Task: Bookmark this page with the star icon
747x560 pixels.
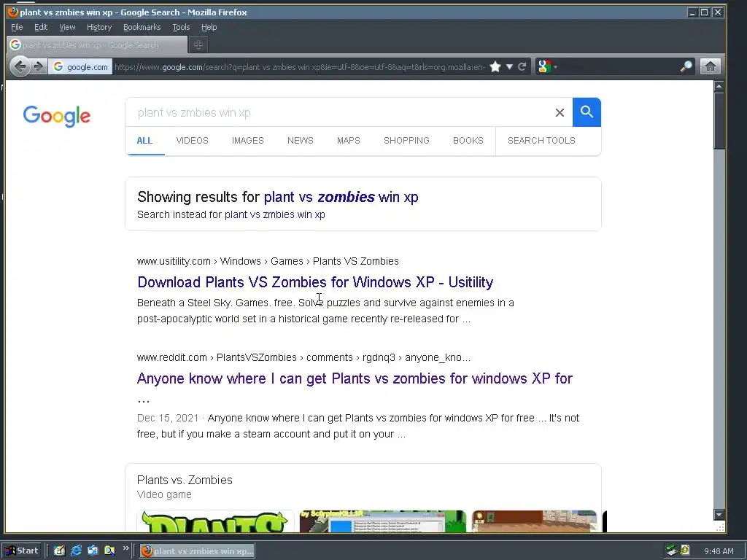Action: [495, 66]
